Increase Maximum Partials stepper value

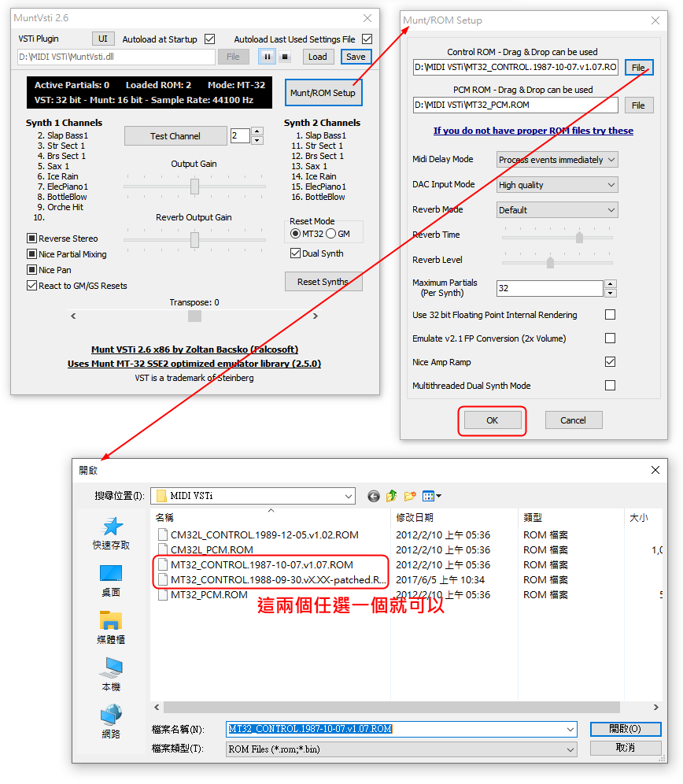(x=611, y=284)
